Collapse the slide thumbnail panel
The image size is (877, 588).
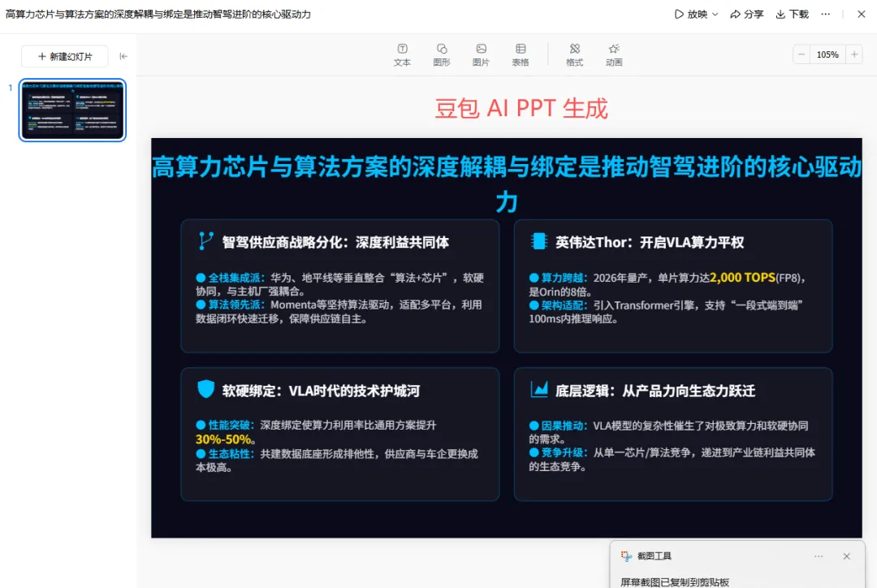click(123, 56)
